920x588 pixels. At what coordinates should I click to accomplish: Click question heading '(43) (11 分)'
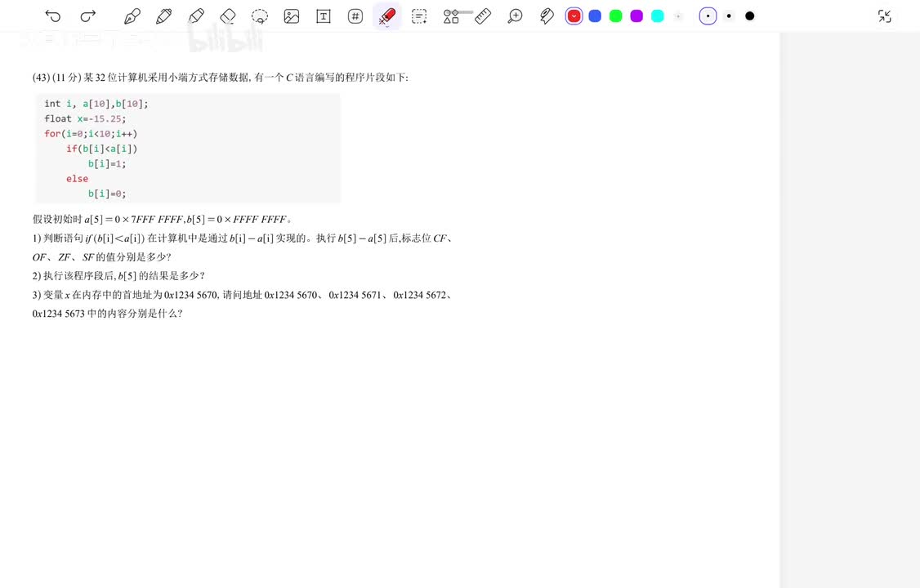click(x=56, y=78)
